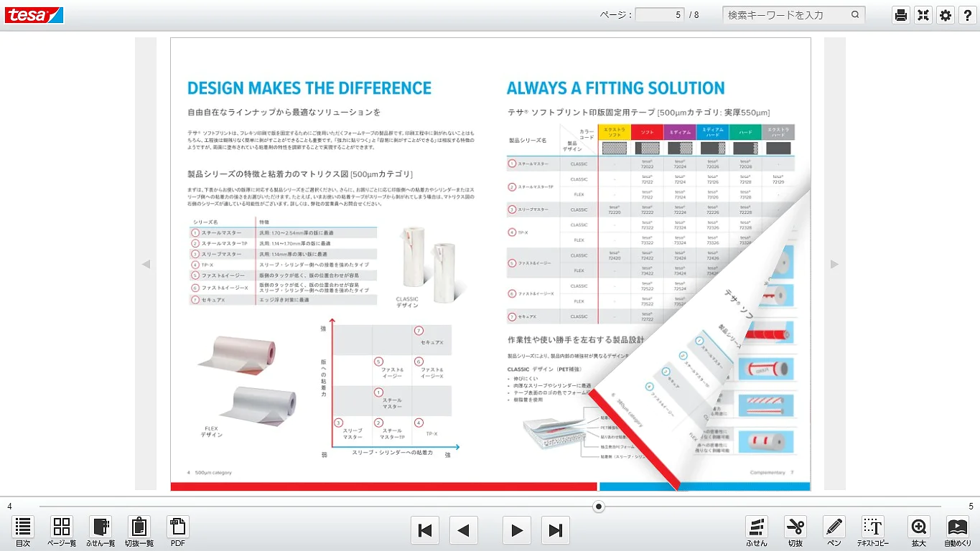Jump to the last page
This screenshot has width=980, height=551.
555,531
